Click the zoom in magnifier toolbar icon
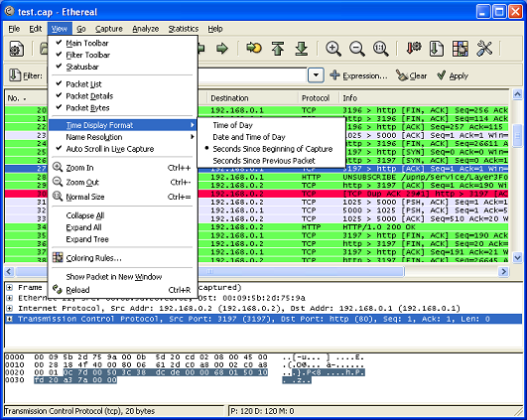Viewport: 527px width, 420px height. tap(333, 49)
